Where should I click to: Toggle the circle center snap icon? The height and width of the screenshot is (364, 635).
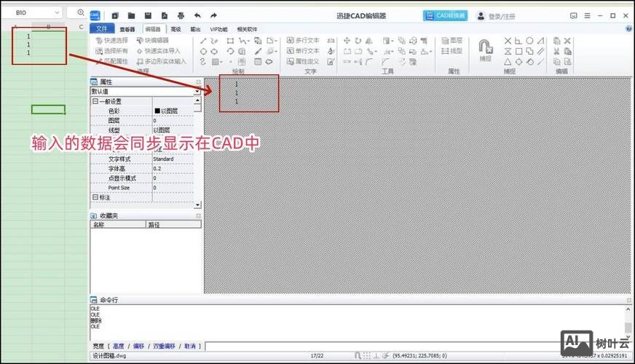[529, 41]
